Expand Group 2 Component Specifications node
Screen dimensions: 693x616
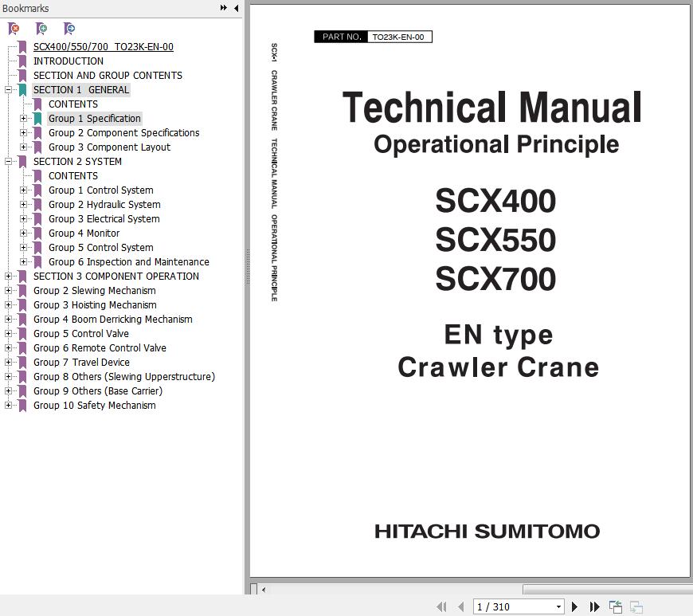23,133
